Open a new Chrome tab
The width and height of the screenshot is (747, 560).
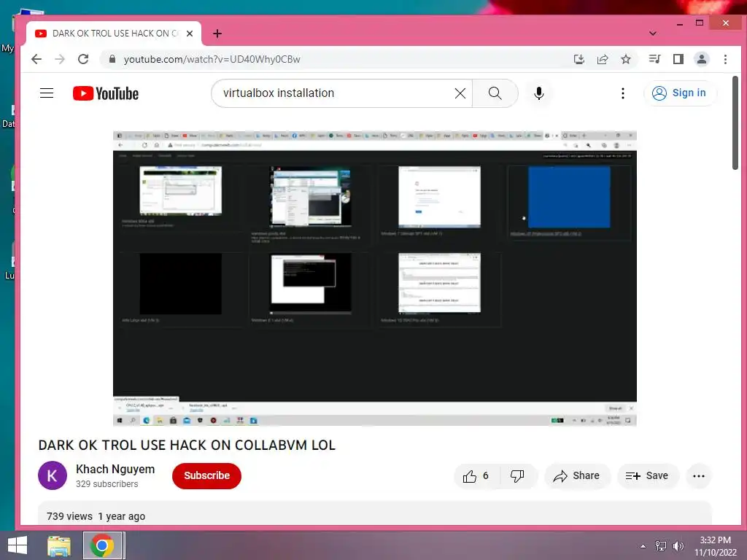[217, 34]
